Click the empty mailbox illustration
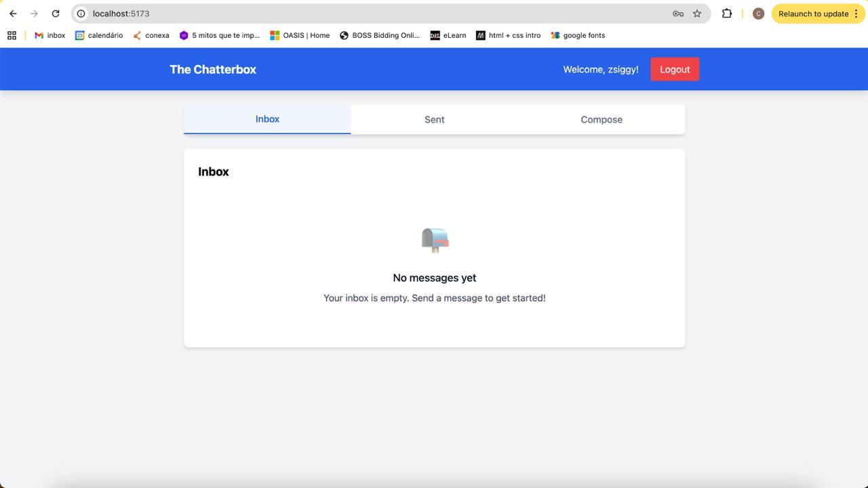 pyautogui.click(x=435, y=240)
